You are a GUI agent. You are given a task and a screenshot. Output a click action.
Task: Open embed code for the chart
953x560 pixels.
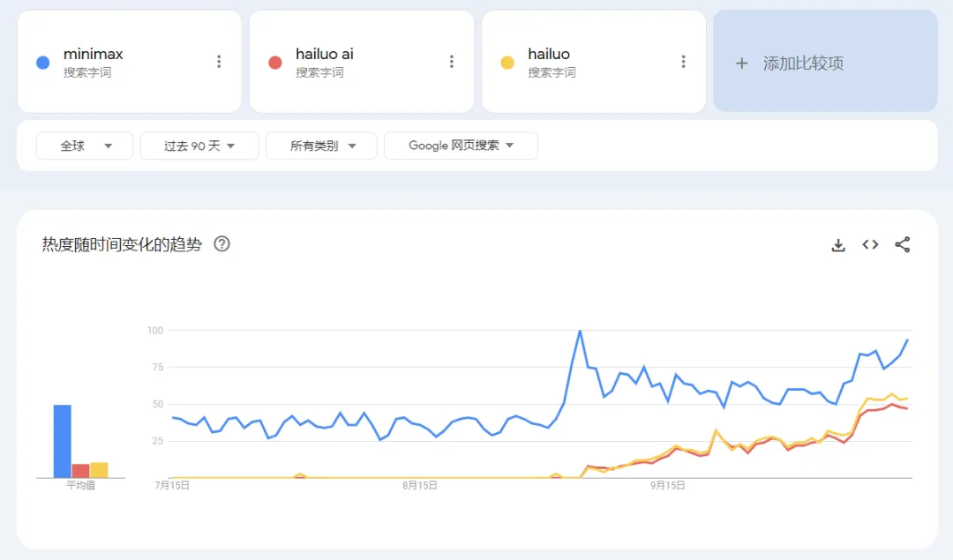point(870,244)
